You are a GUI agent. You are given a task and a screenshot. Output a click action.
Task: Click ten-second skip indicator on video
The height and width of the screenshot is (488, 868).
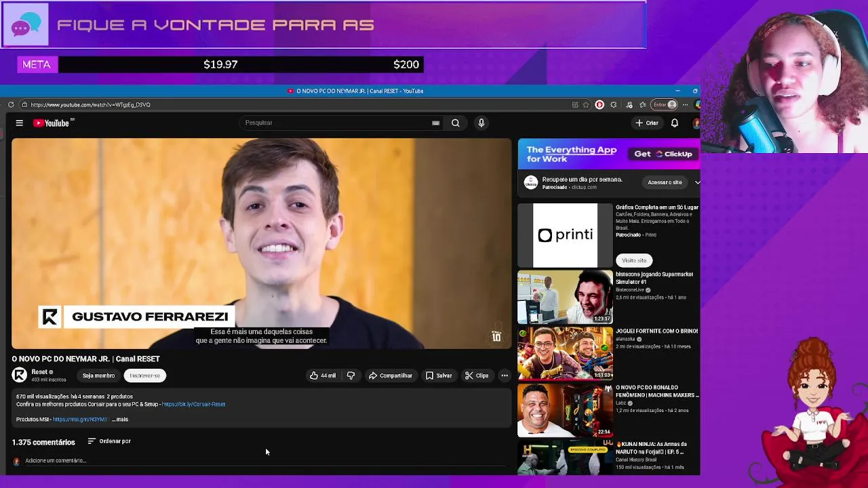496,335
